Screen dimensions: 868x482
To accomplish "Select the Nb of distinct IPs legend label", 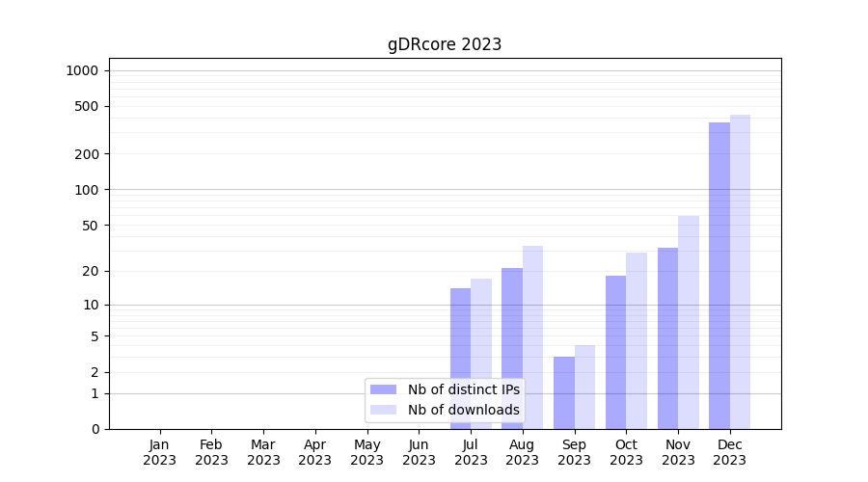I will click(x=463, y=389).
